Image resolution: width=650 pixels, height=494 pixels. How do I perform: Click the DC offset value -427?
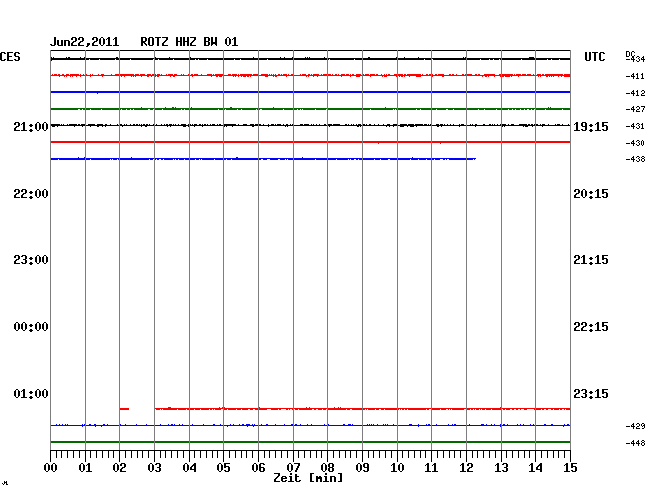[x=635, y=109]
